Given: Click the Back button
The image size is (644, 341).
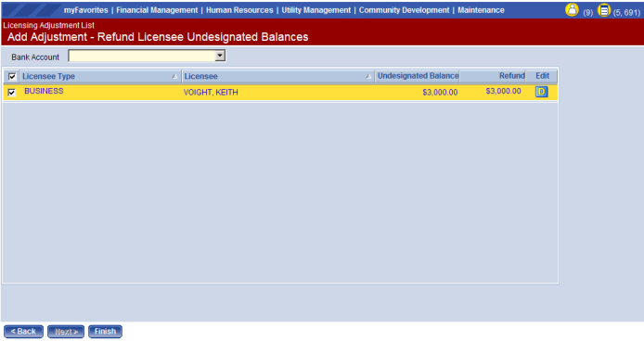Looking at the screenshot, I should click(23, 332).
